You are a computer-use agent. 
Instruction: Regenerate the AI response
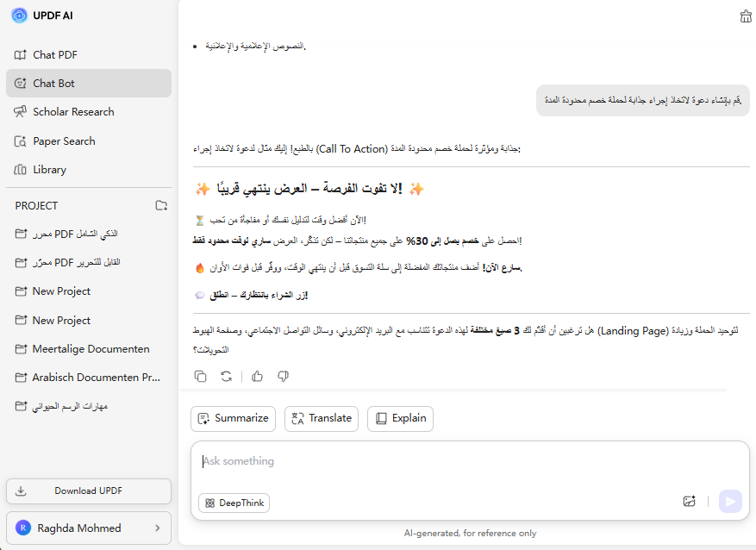coord(226,376)
